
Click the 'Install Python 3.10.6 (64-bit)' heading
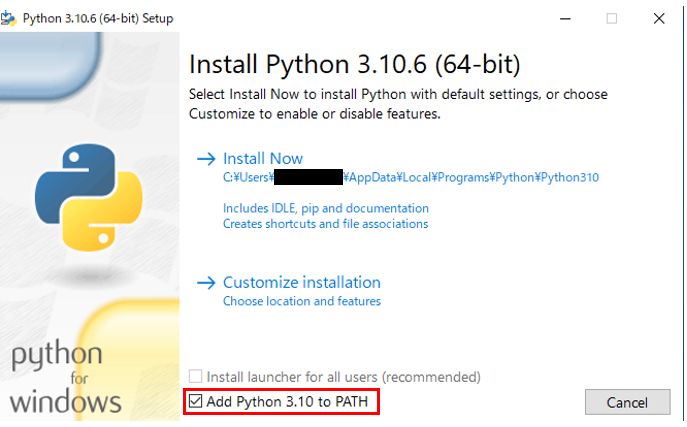pyautogui.click(x=355, y=64)
